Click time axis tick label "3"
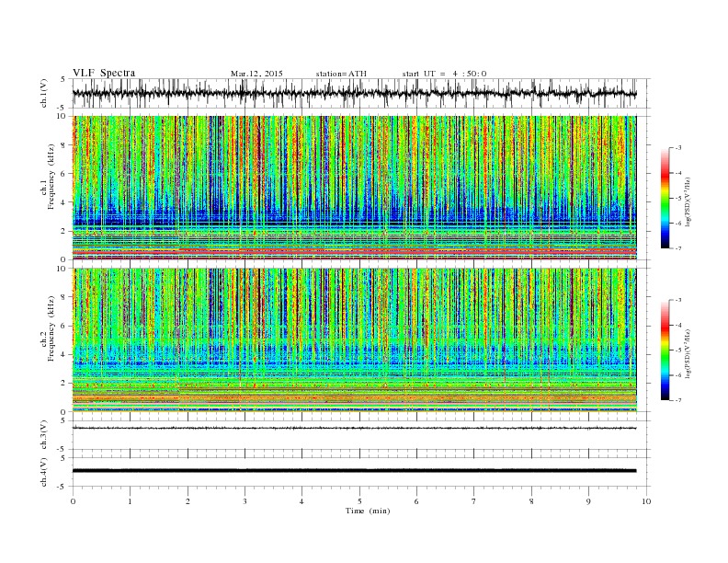The width and height of the screenshot is (728, 563). click(x=245, y=501)
